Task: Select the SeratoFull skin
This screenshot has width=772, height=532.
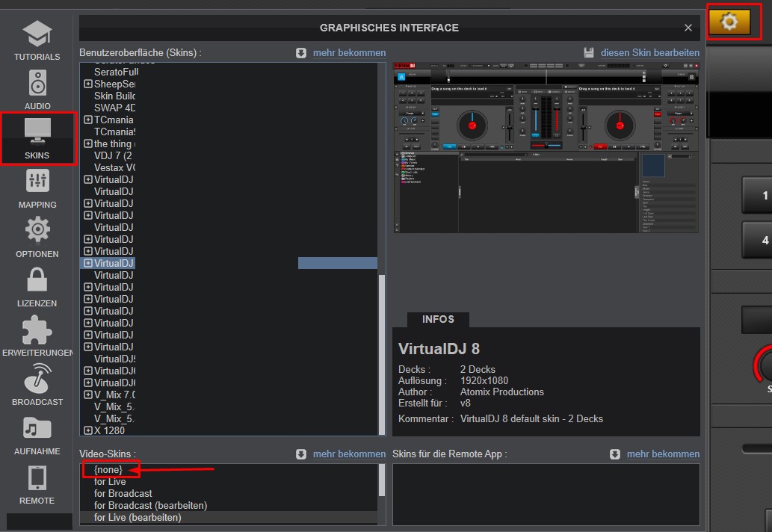Action: [116, 72]
